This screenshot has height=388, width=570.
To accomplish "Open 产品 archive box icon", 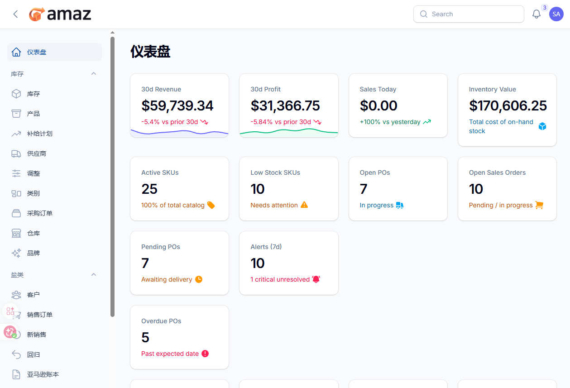I will pyautogui.click(x=16, y=113).
